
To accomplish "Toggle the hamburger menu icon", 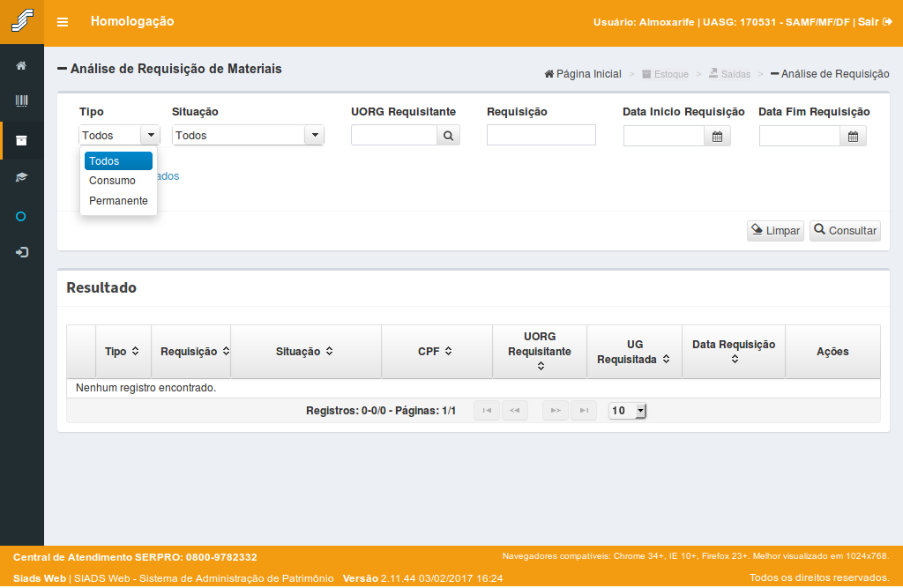I will pos(63,22).
